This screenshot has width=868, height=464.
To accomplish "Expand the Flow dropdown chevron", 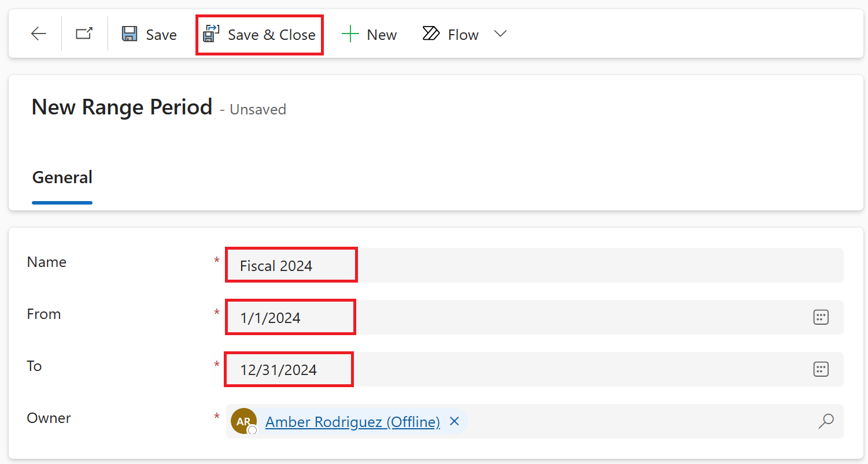I will pyautogui.click(x=501, y=34).
